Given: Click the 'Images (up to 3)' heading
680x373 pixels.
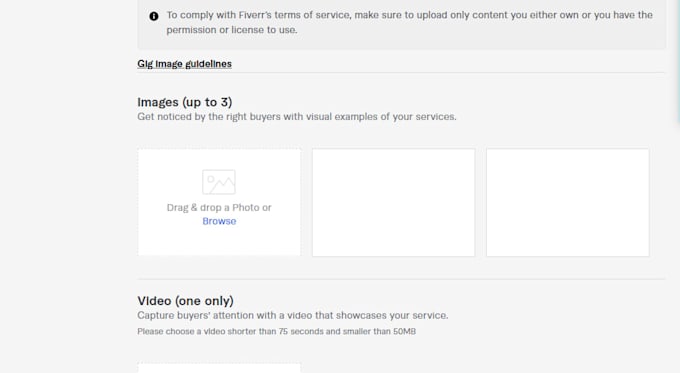Looking at the screenshot, I should pyautogui.click(x=185, y=102).
